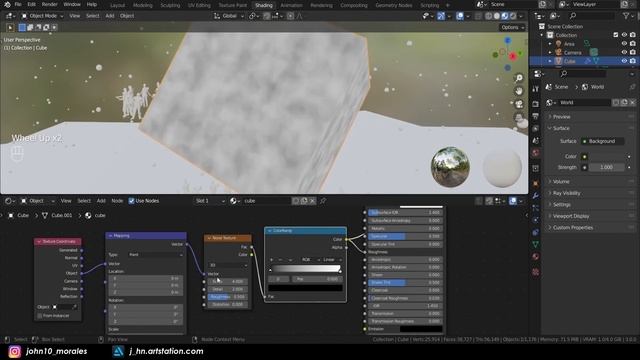Image resolution: width=640 pixels, height=360 pixels.
Task: Click the pan hand gizmo in viewport
Action: click(x=519, y=91)
